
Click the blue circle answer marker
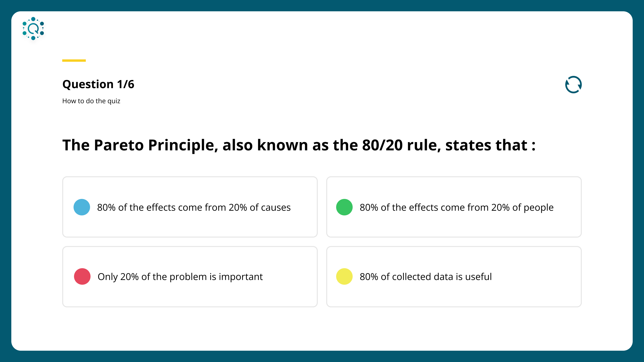tap(82, 207)
